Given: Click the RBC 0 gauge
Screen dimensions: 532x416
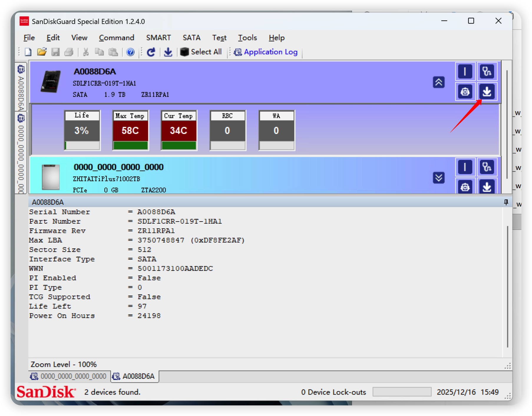Looking at the screenshot, I should point(228,131).
